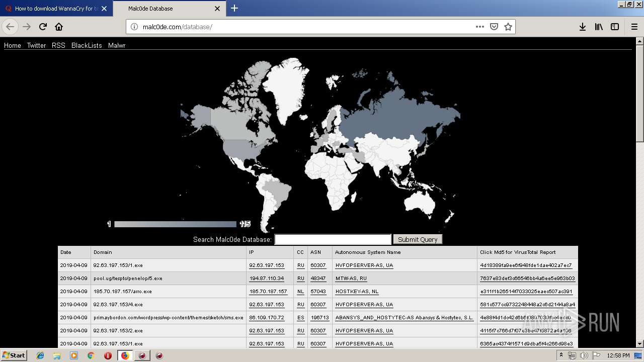Select domain text 92.63.197.153/4.exe
The width and height of the screenshot is (644, 362).
pos(118,304)
